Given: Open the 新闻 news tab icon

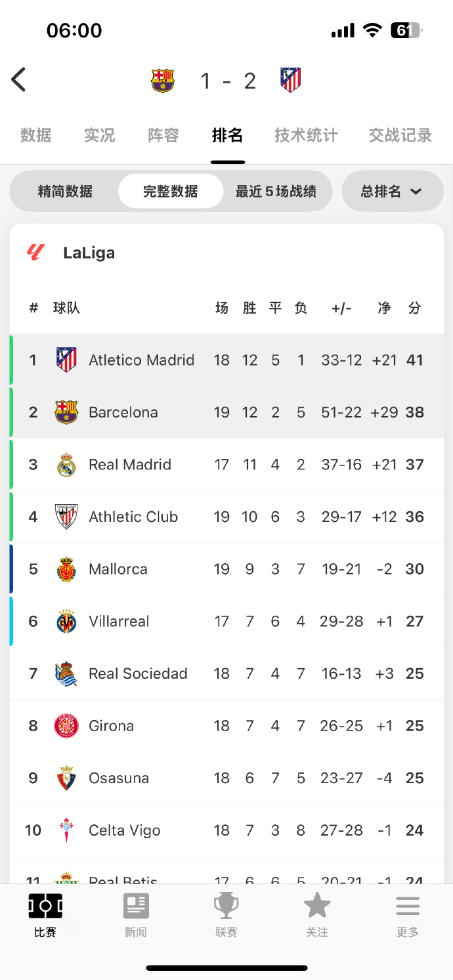Looking at the screenshot, I should click(x=136, y=907).
